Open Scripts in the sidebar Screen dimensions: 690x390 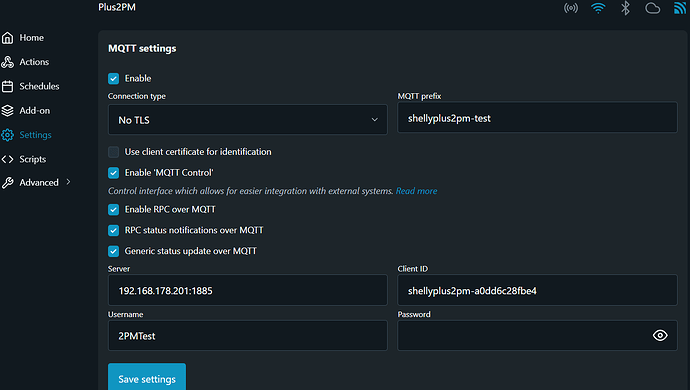pos(33,159)
